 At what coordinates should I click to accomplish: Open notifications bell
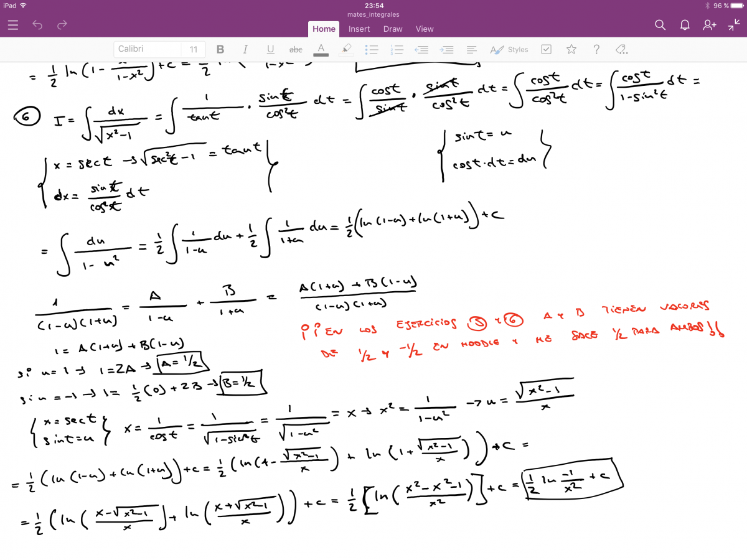[x=685, y=25]
